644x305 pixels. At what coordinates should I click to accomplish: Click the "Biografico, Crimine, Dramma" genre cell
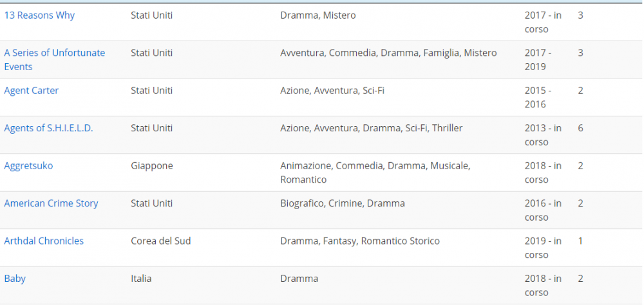coord(342,203)
